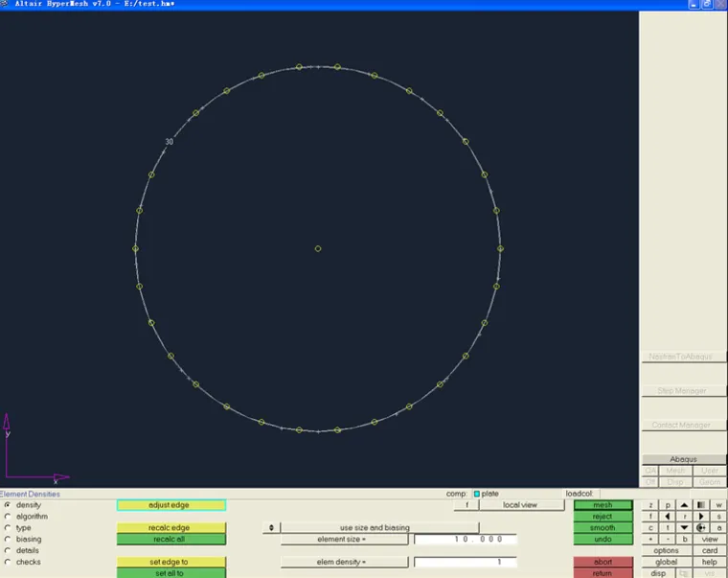This screenshot has width=728, height=578.
Task: Click the undo button
Action: click(x=603, y=539)
